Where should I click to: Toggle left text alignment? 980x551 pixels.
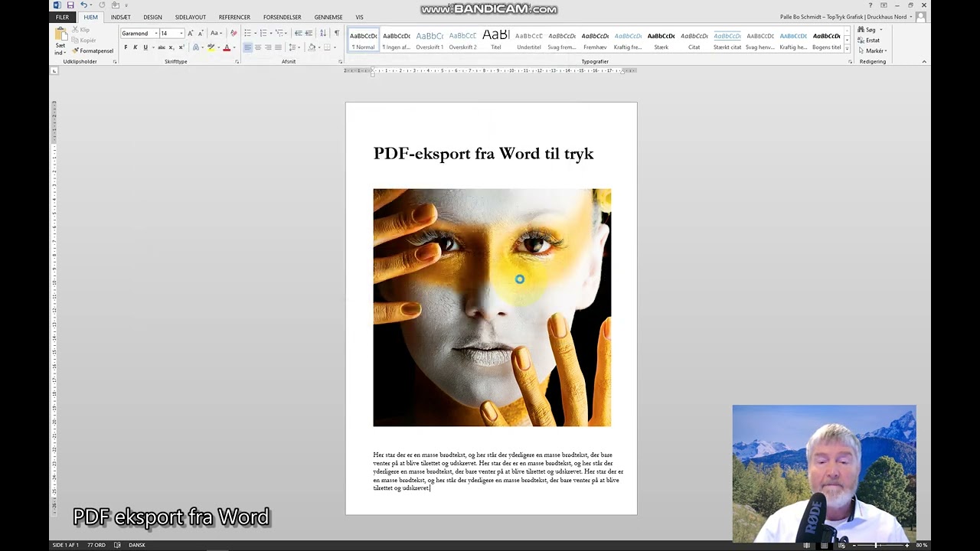click(248, 47)
